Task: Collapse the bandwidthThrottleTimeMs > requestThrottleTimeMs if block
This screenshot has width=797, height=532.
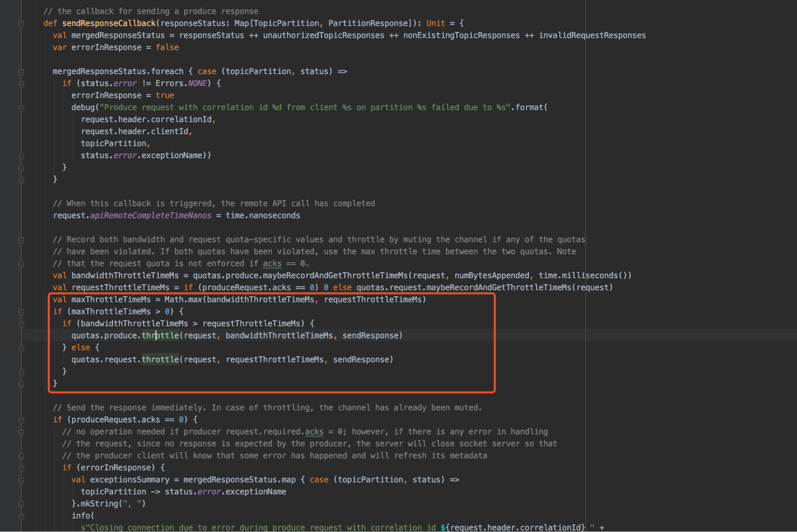Action: (22, 324)
